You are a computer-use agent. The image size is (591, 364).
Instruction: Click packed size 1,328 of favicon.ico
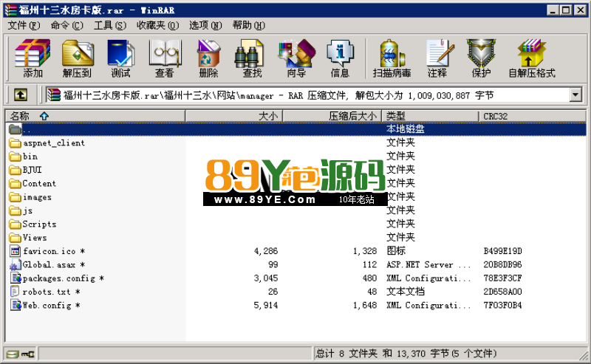point(365,251)
